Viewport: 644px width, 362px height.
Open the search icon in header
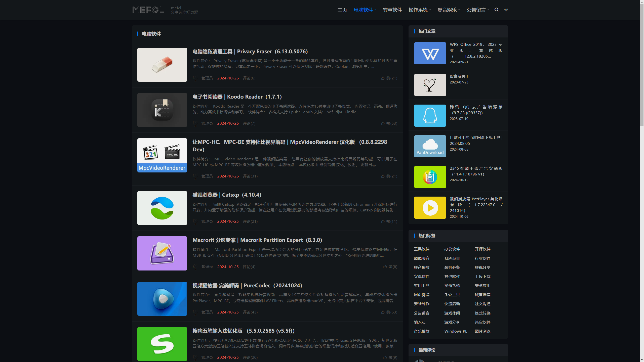click(x=496, y=10)
